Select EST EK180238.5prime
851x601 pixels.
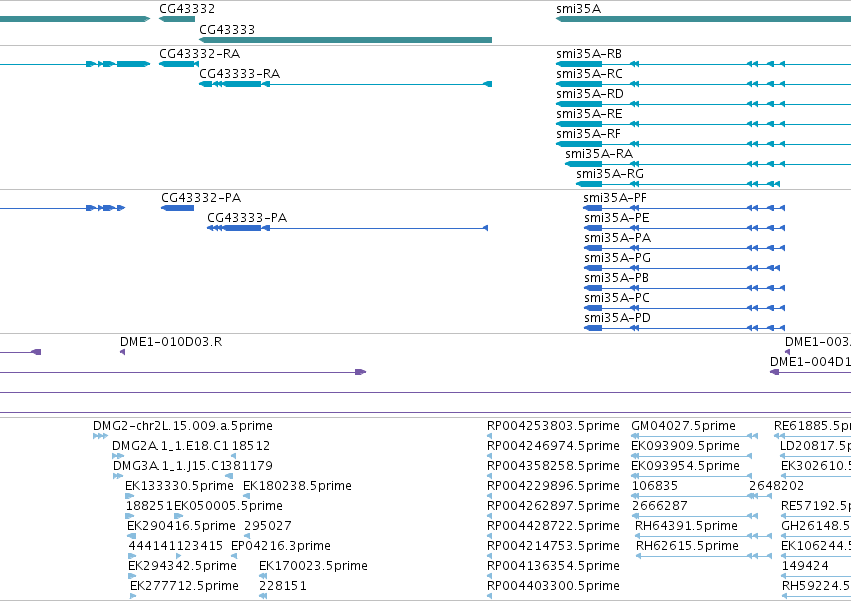pyautogui.click(x=297, y=486)
